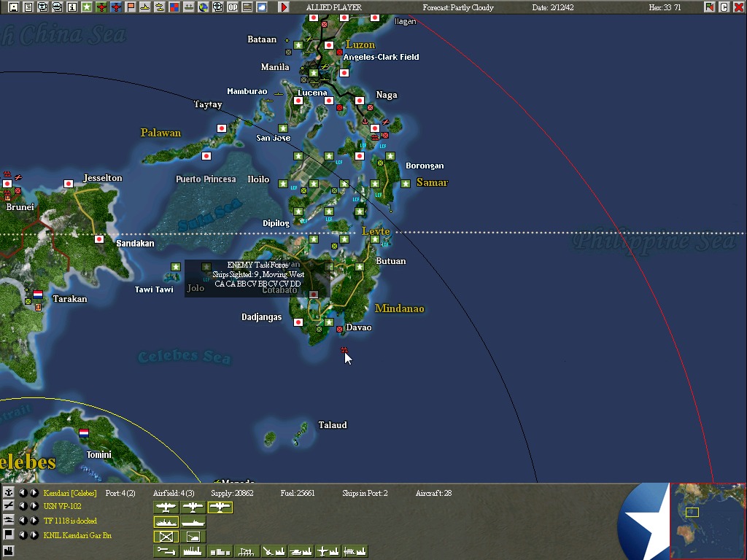Go to previous base with left arrow beside Kendari
The width and height of the screenshot is (747, 560).
[23, 493]
